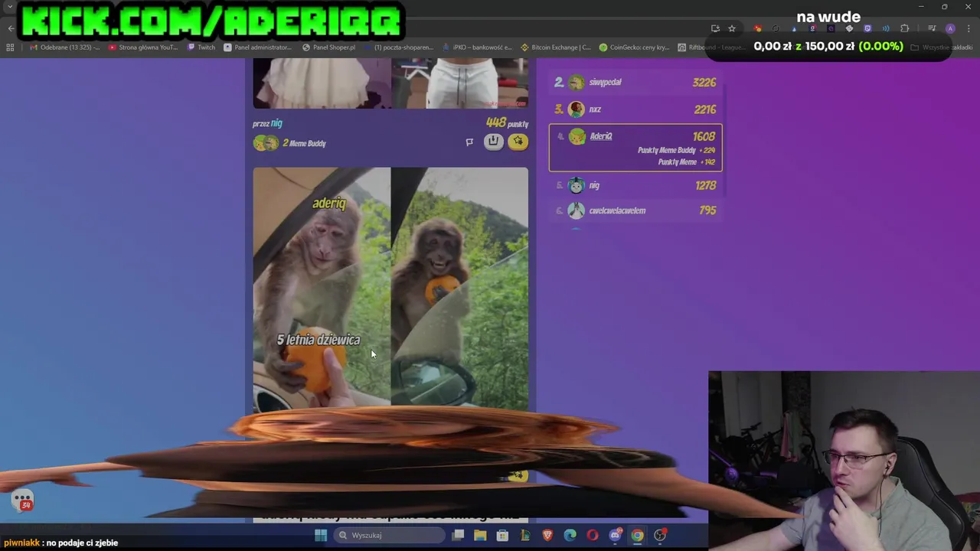Flag the meme posted by nig
Screen dimensions: 980x551
[x=469, y=142]
